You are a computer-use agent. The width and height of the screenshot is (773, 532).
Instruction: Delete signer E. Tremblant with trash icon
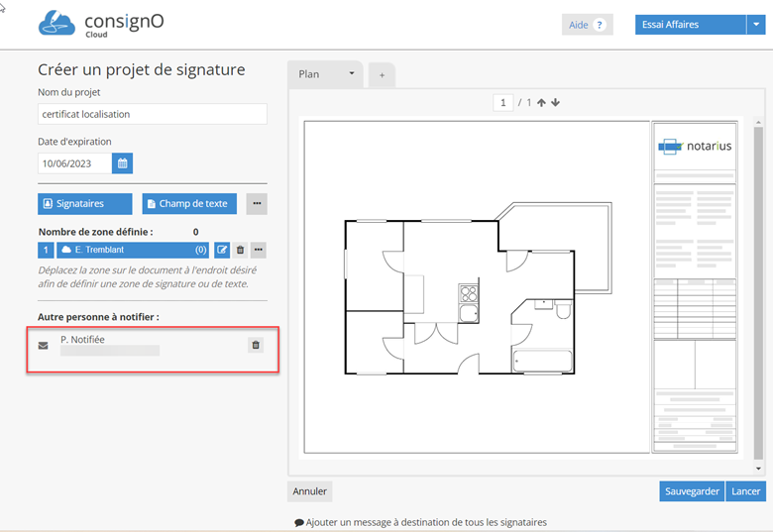[x=240, y=251]
